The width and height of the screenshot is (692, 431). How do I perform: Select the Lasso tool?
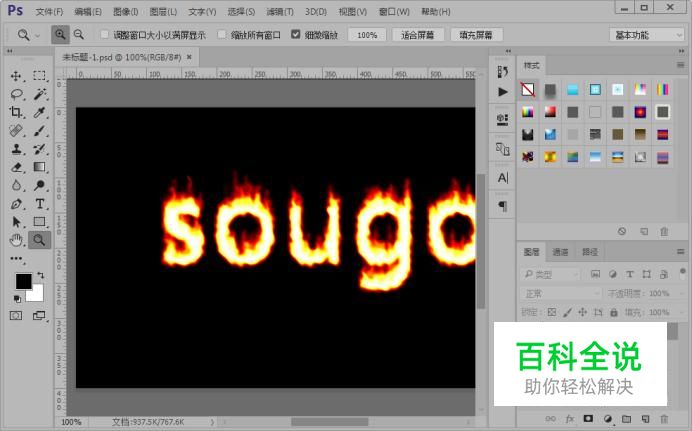(x=16, y=94)
